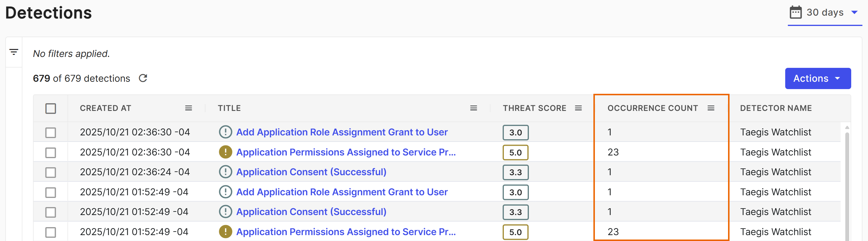Click occurrence count 23 on 01:52:49 row

(x=613, y=232)
